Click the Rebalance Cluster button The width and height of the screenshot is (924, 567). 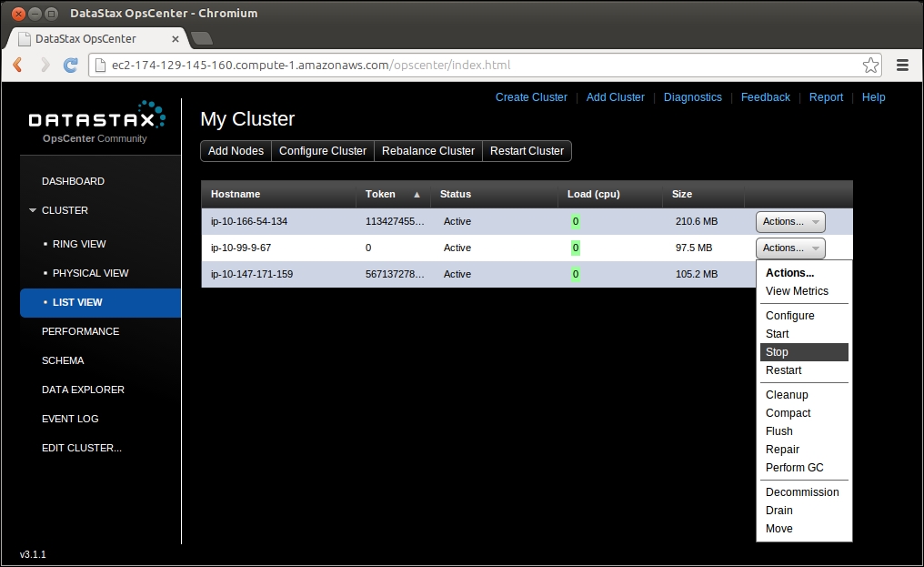click(427, 151)
